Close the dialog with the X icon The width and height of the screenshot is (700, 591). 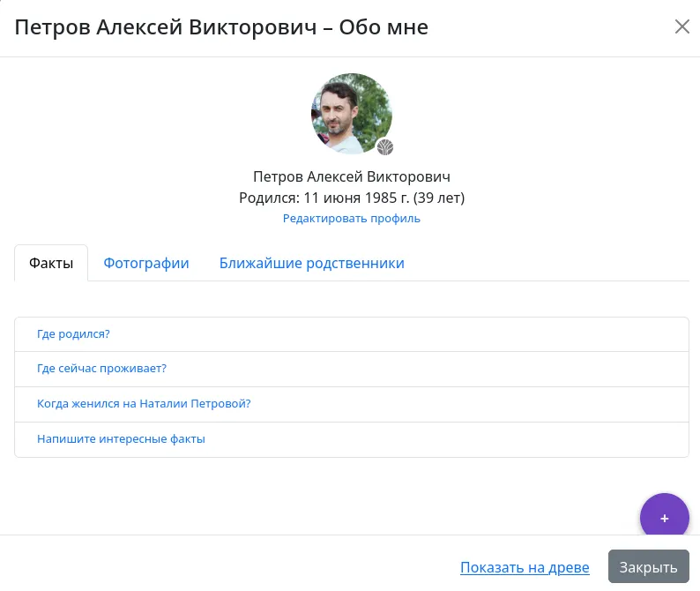click(x=681, y=26)
